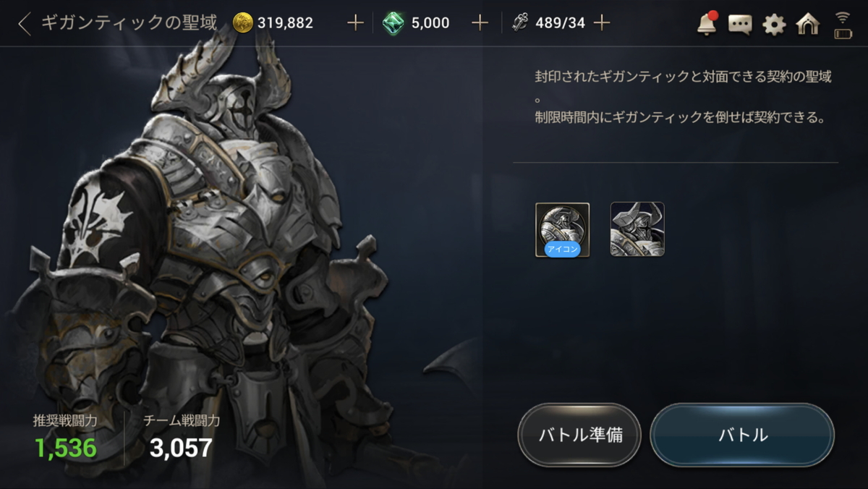The image size is (868, 489).
Task: Open the chat speech bubble icon
Action: coord(740,25)
